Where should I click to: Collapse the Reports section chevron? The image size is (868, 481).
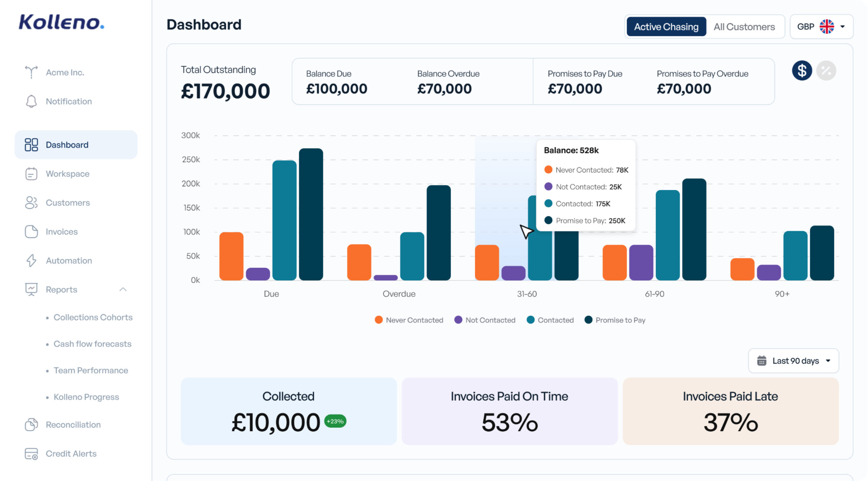click(x=123, y=289)
